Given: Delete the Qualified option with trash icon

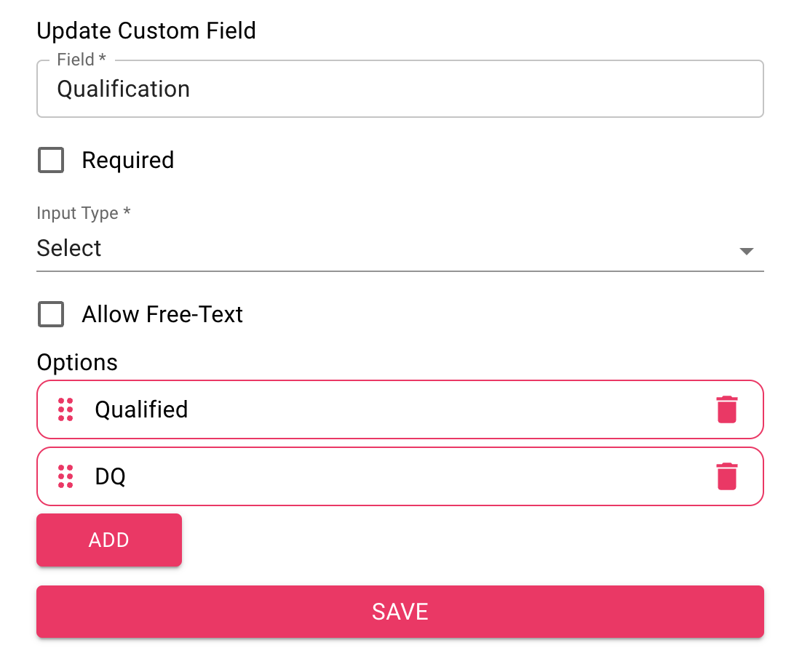Looking at the screenshot, I should [x=726, y=409].
